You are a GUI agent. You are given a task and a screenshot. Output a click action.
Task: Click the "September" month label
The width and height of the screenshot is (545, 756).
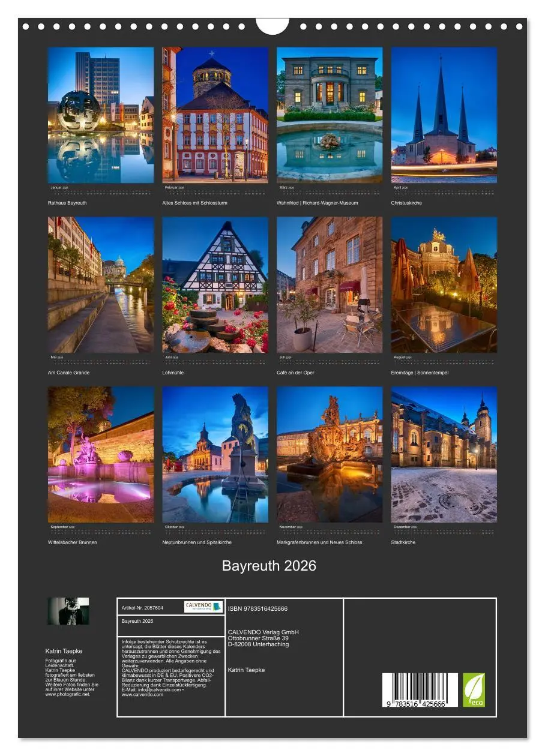(x=60, y=527)
